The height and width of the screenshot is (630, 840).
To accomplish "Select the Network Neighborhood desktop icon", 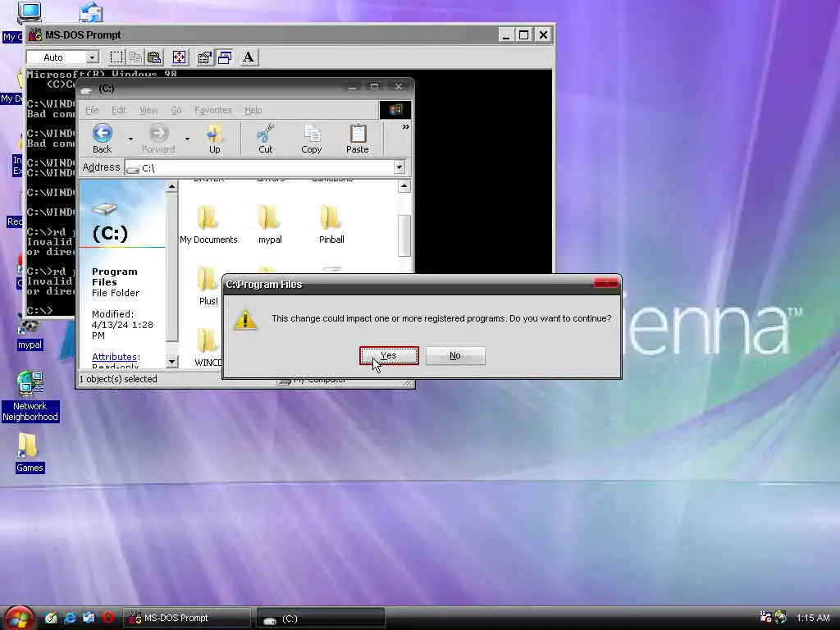I will 30,397.
